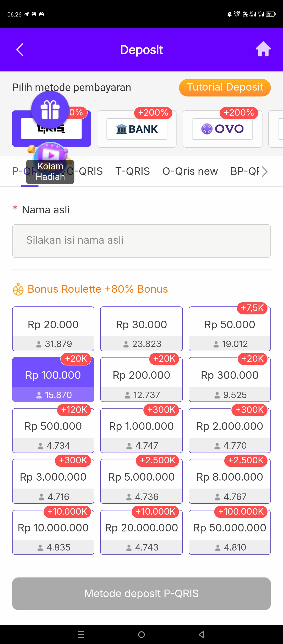Switch to the T-QRIS tab

click(x=133, y=171)
